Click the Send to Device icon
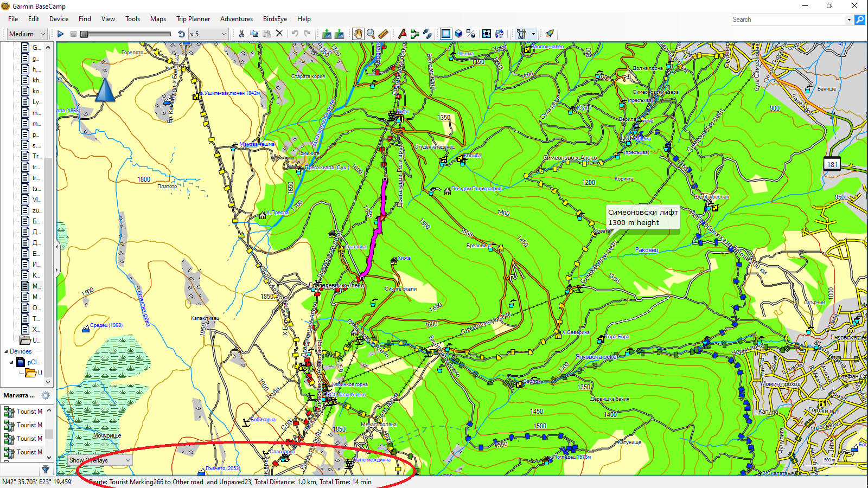 [x=327, y=34]
